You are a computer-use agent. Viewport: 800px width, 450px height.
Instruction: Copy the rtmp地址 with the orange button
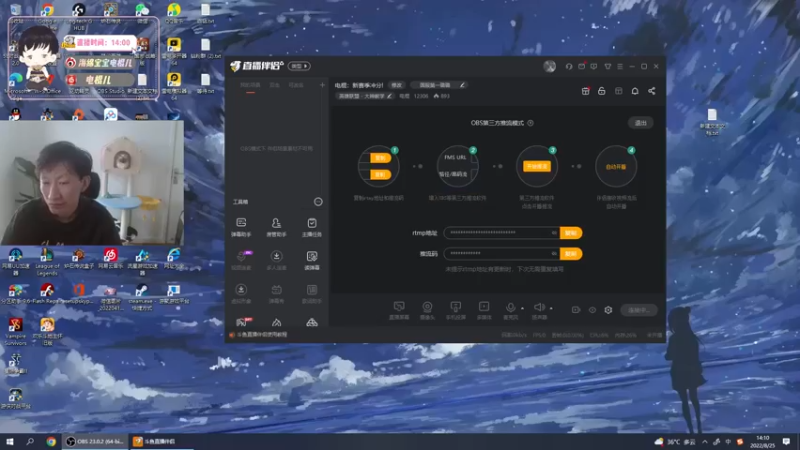tap(570, 233)
